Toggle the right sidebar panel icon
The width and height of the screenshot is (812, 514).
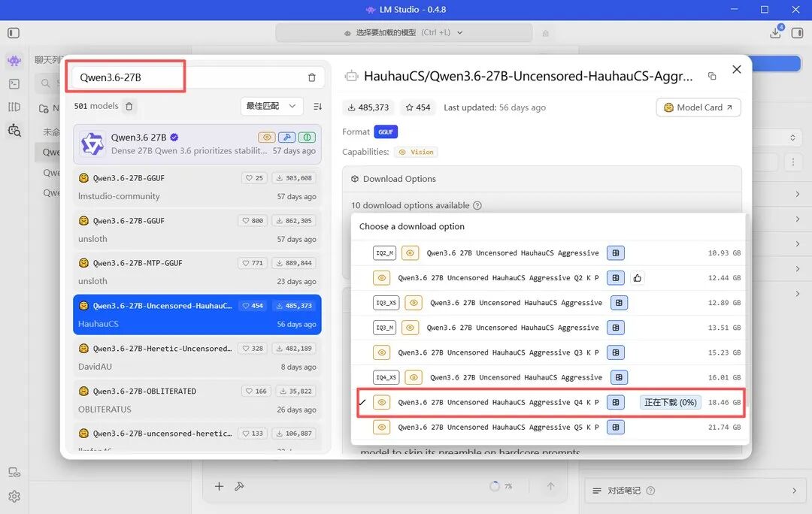[x=798, y=33]
